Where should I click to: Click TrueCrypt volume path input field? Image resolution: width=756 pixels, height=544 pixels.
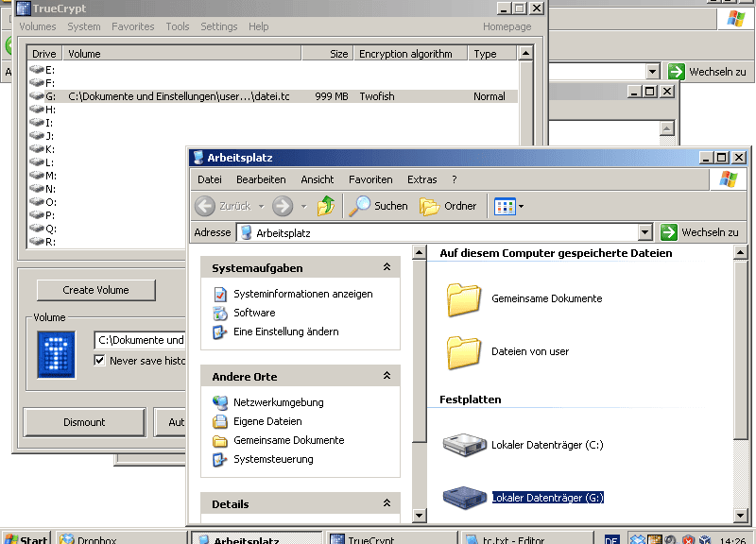click(x=140, y=340)
